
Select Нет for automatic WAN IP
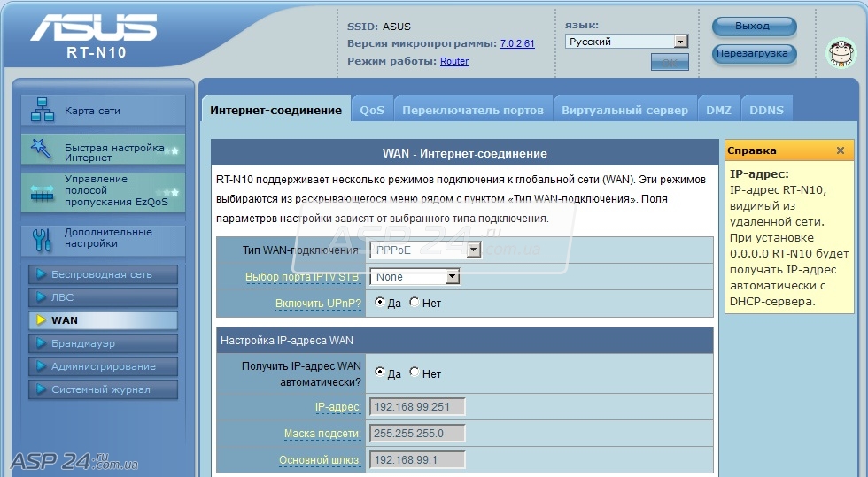coord(415,373)
